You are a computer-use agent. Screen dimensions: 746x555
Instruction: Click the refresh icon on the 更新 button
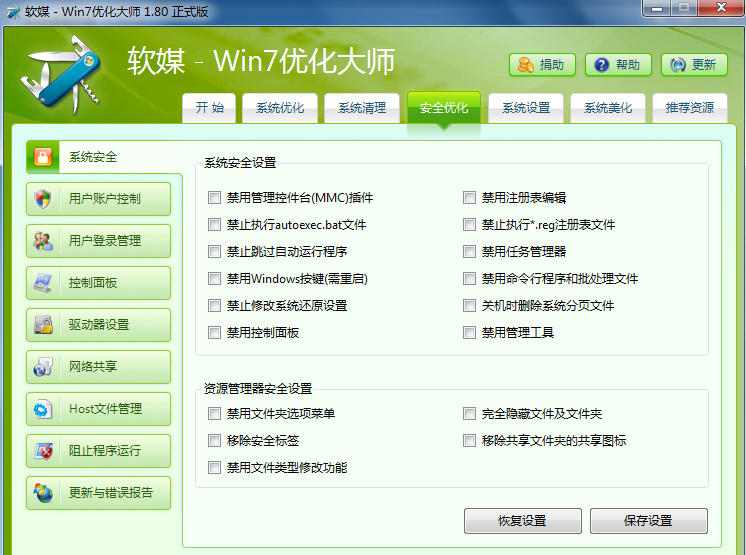(678, 65)
